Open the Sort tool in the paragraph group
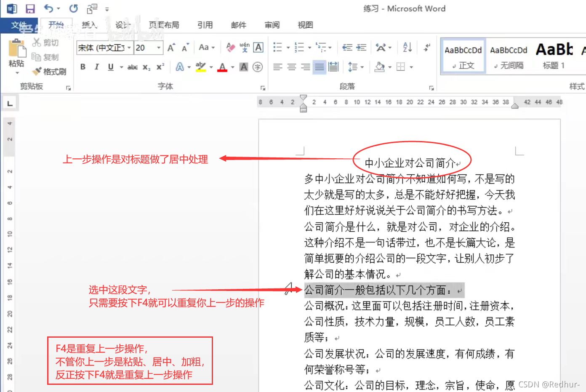586x392 pixels. coord(407,48)
